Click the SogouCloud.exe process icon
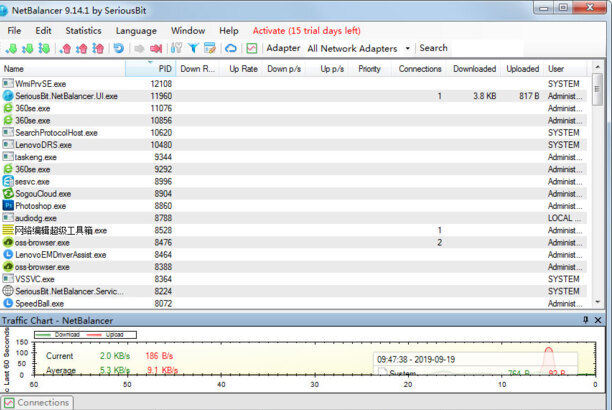Viewport: 612px width, 410px height. pyautogui.click(x=8, y=193)
